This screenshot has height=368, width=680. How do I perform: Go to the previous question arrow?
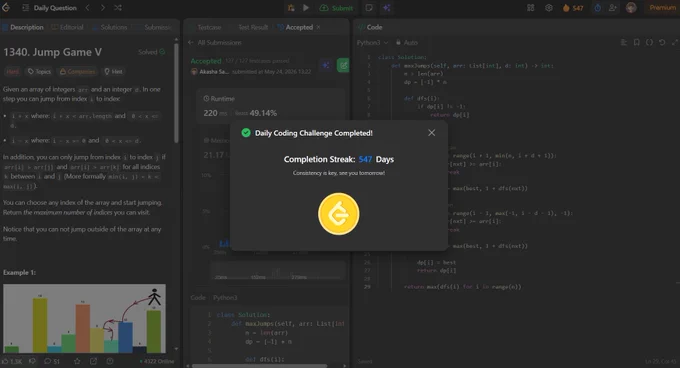click(87, 8)
